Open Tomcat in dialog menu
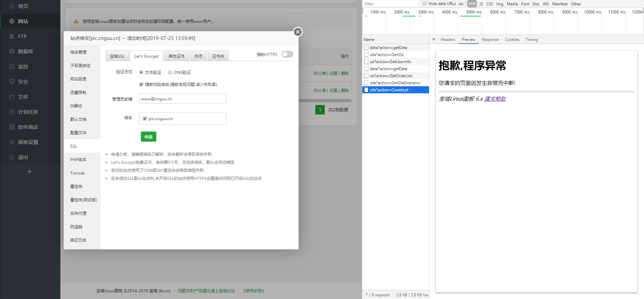The image size is (644, 299). point(82,173)
